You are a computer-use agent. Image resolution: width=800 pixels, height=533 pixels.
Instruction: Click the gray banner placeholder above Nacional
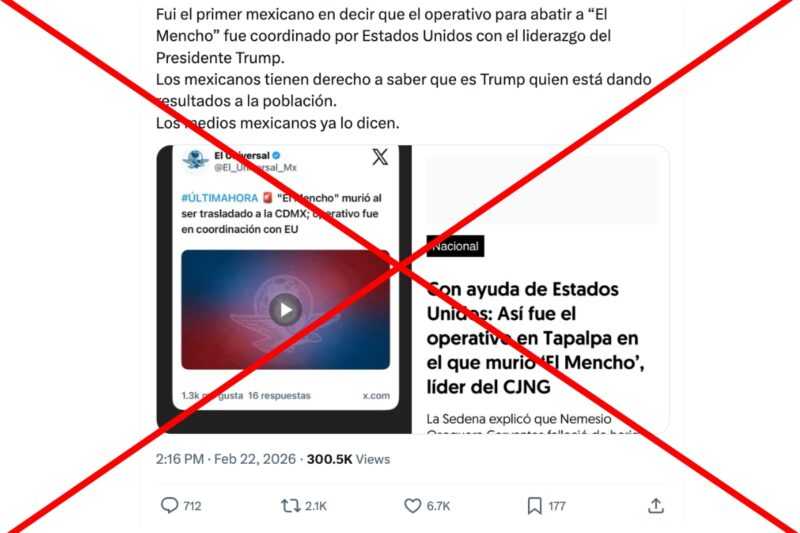click(x=541, y=190)
